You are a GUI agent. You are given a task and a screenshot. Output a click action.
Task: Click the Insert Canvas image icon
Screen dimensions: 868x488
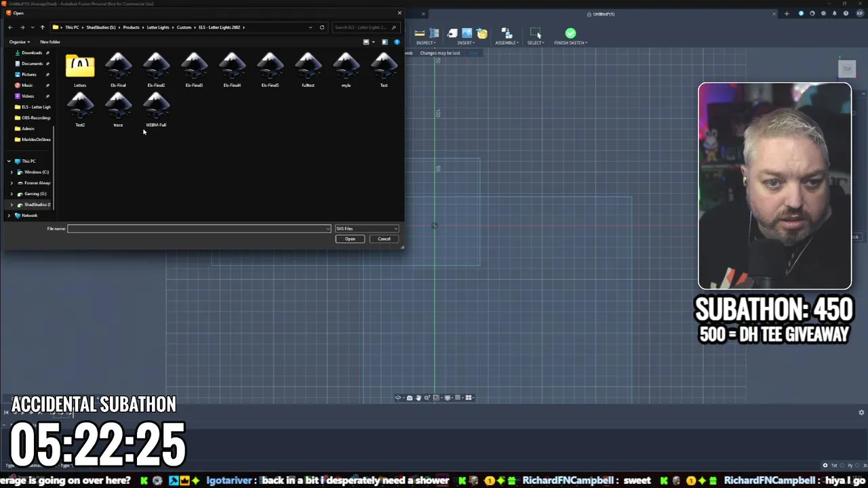click(467, 33)
